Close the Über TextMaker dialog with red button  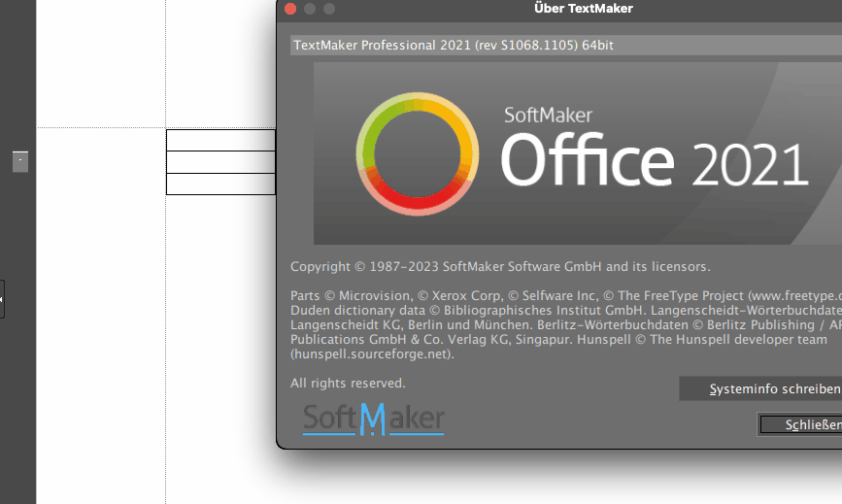pos(290,9)
